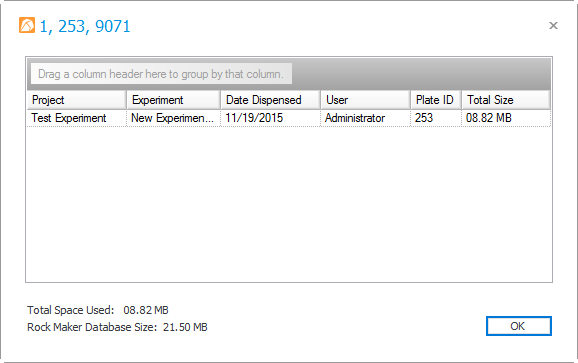The width and height of the screenshot is (578, 363).
Task: Click the dialog title 1, 253, 9071
Action: click(85, 26)
